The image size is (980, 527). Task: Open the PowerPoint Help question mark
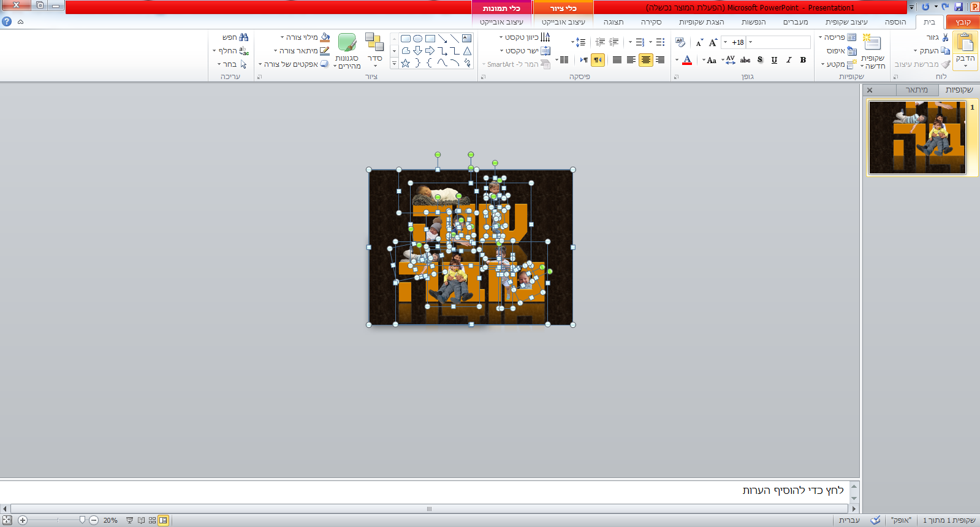7,21
